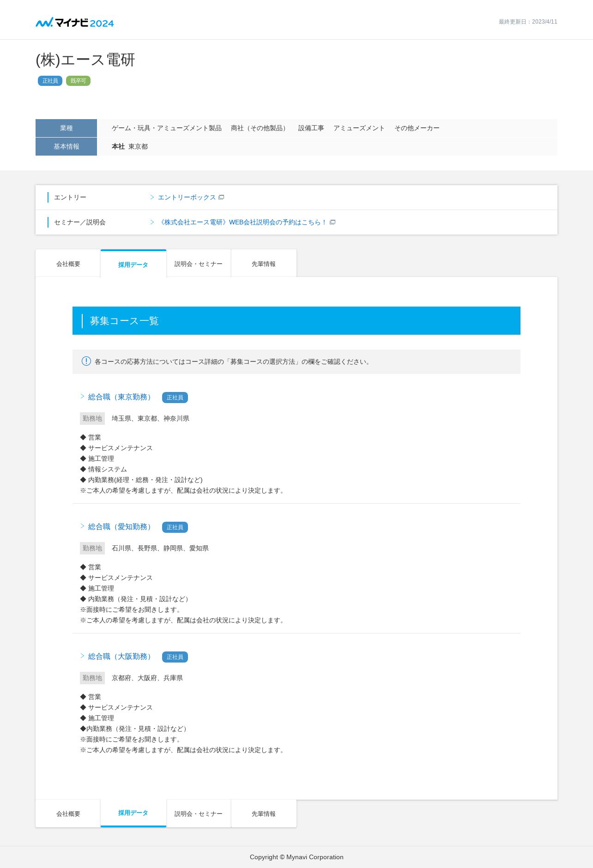Click chevron before 総合職（大阪勤務）
Image resolution: width=593 pixels, height=868 pixels.
[x=82, y=656]
